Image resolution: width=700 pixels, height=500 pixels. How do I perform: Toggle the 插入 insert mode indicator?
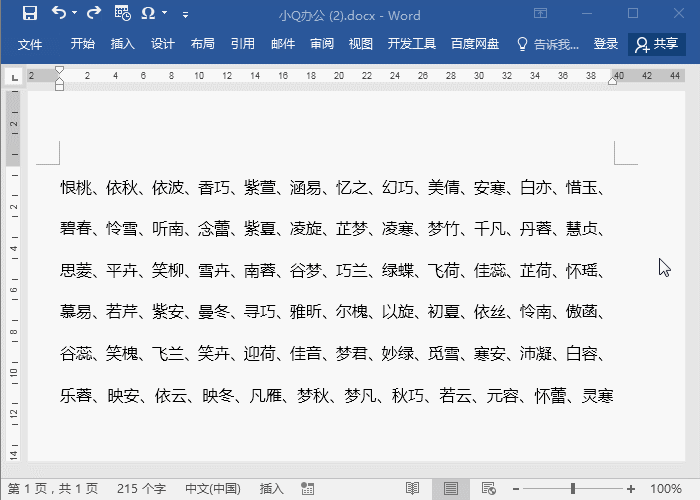[x=271, y=488]
